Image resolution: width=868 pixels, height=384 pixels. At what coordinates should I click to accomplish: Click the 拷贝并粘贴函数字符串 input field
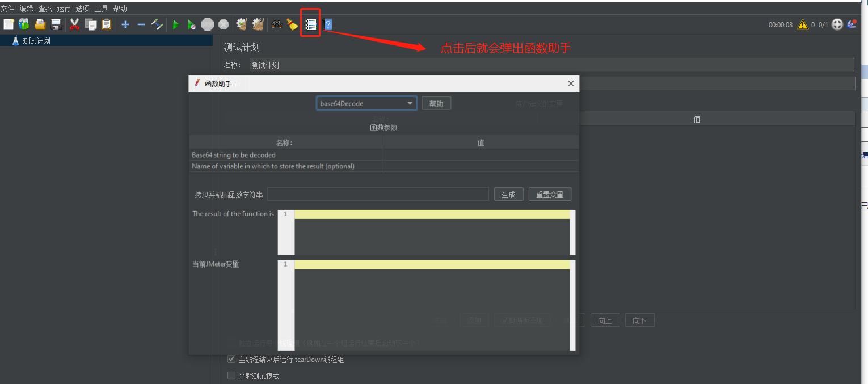(x=378, y=194)
